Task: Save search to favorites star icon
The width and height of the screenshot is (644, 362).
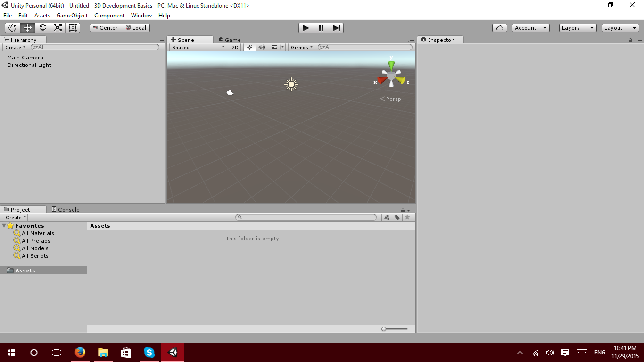Action: point(407,217)
